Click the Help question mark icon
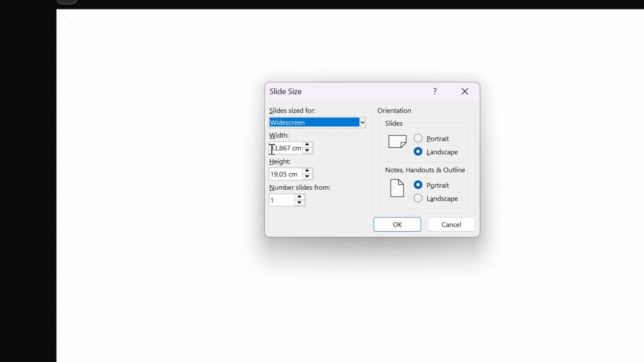Screen dimensions: 644x362 pos(434,91)
